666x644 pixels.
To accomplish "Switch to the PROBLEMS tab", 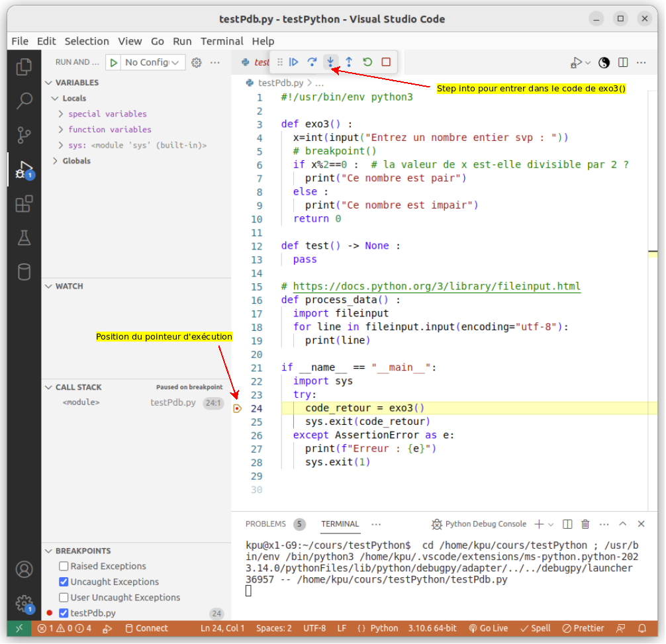I will coord(275,525).
